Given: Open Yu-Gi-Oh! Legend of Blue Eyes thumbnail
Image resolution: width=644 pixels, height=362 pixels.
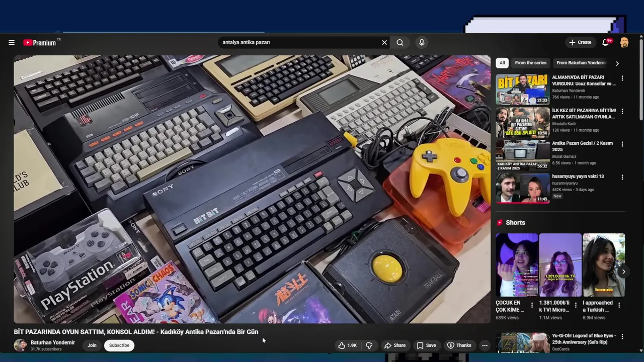Looking at the screenshot, I should point(523,343).
